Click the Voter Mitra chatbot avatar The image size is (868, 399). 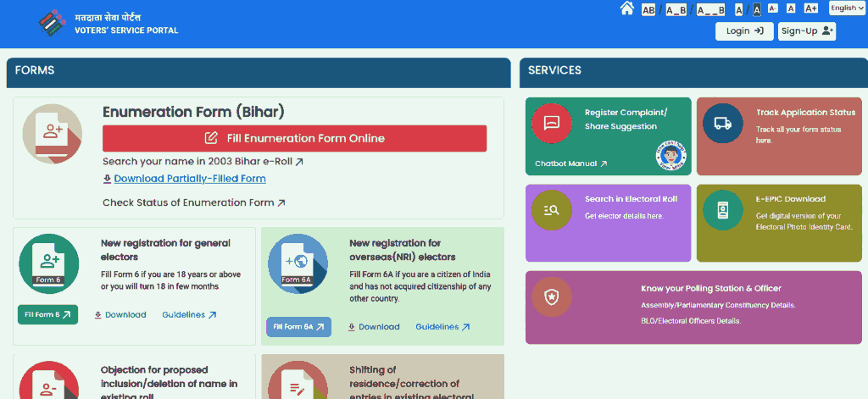pyautogui.click(x=671, y=156)
